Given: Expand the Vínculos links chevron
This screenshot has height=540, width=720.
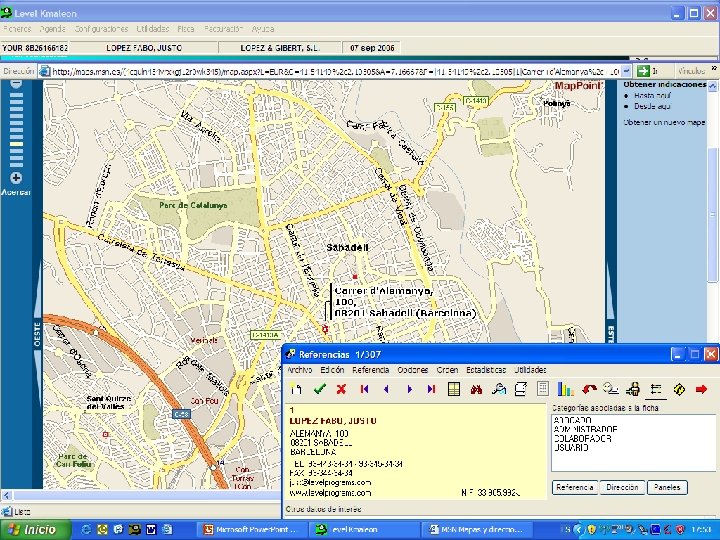Looking at the screenshot, I should pos(713,70).
